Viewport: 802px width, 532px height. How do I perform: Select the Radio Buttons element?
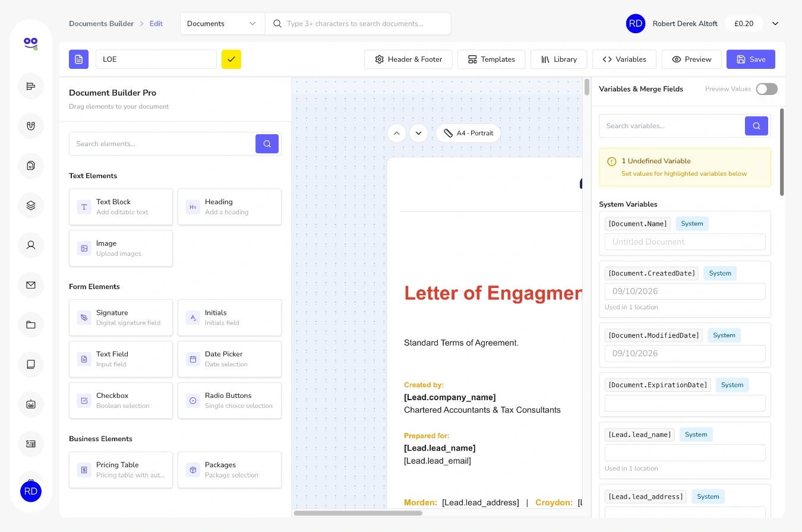(229, 401)
